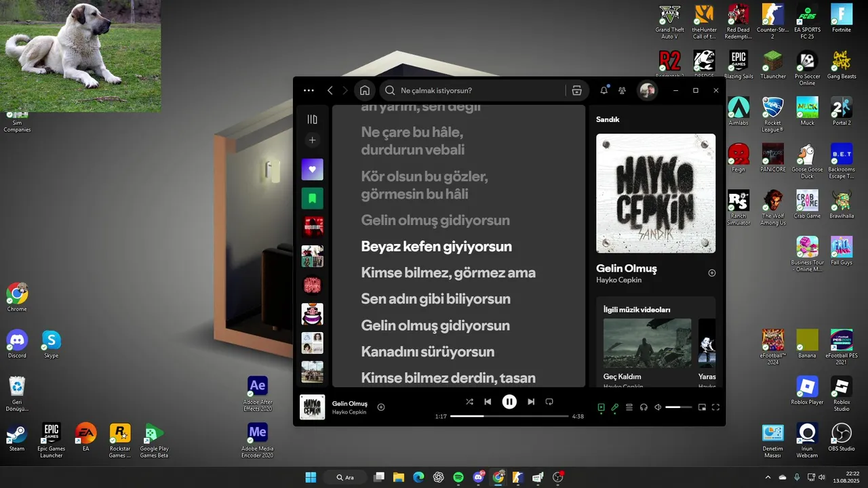Select the Geri Dönüşüm recycle bin

[17, 394]
